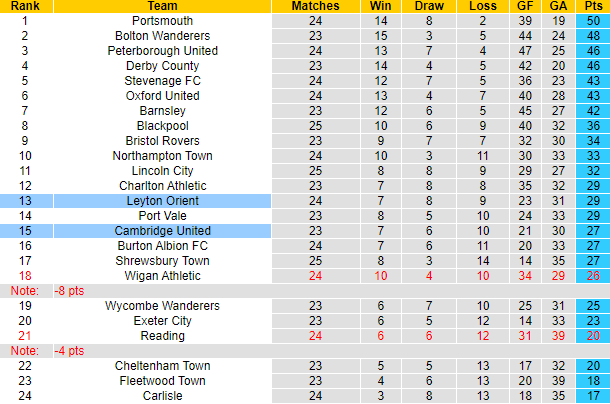610x404 pixels.
Task: Click the Rank column header
Action: coord(25,6)
